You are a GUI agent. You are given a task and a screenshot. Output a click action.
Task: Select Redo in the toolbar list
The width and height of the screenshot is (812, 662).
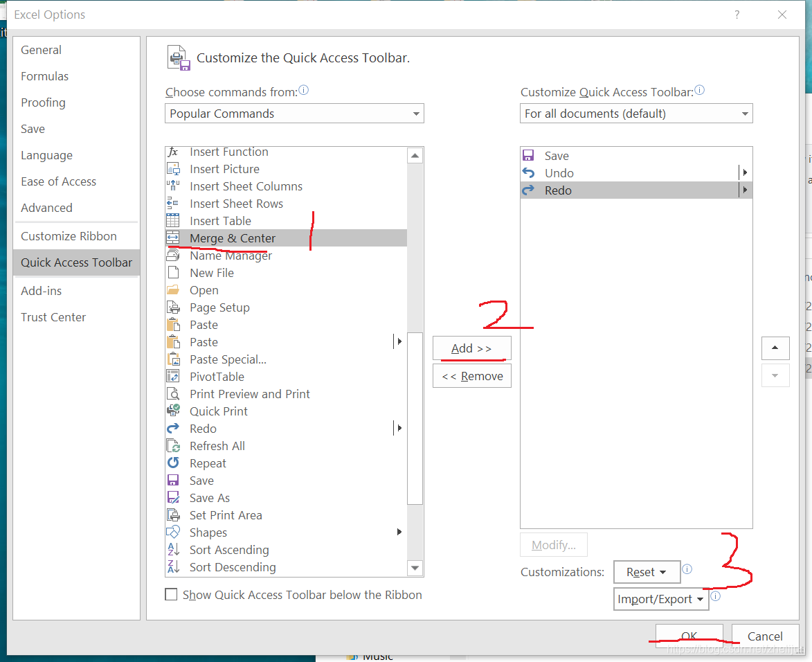tap(636, 190)
